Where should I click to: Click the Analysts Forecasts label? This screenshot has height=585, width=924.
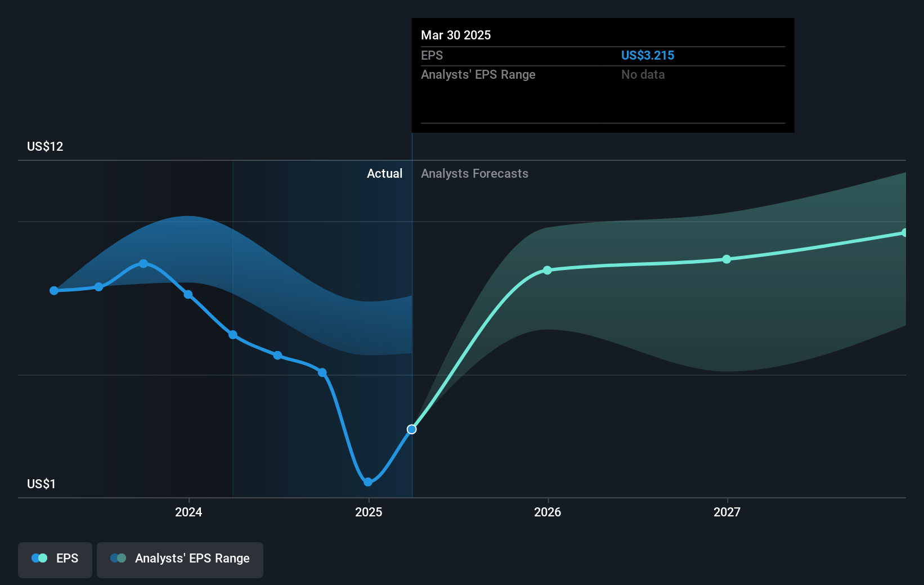[474, 173]
